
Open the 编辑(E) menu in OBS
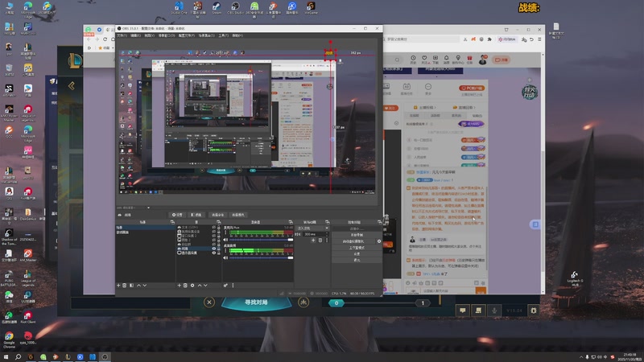click(x=135, y=35)
